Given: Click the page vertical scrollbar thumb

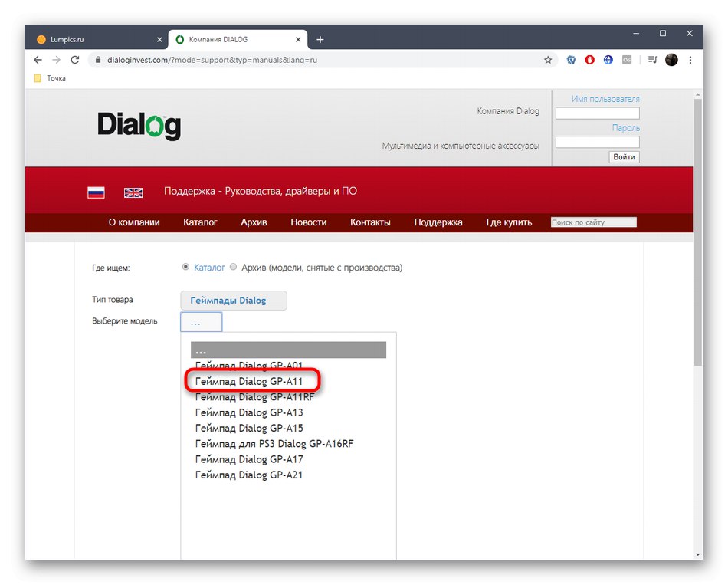Looking at the screenshot, I should coord(698,232).
